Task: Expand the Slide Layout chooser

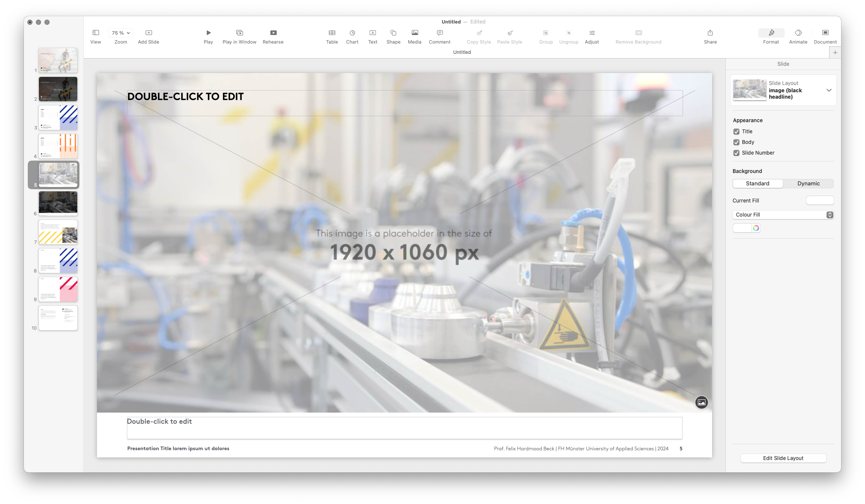Action: (x=829, y=90)
